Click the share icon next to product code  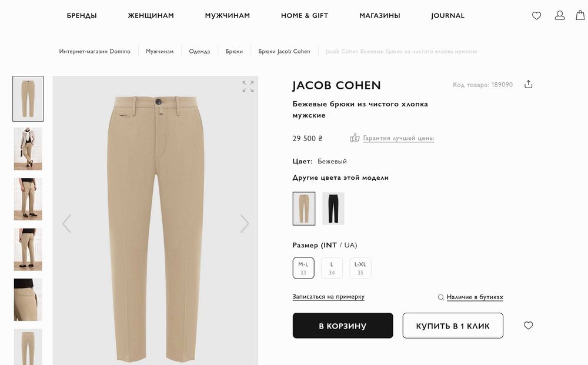point(528,84)
